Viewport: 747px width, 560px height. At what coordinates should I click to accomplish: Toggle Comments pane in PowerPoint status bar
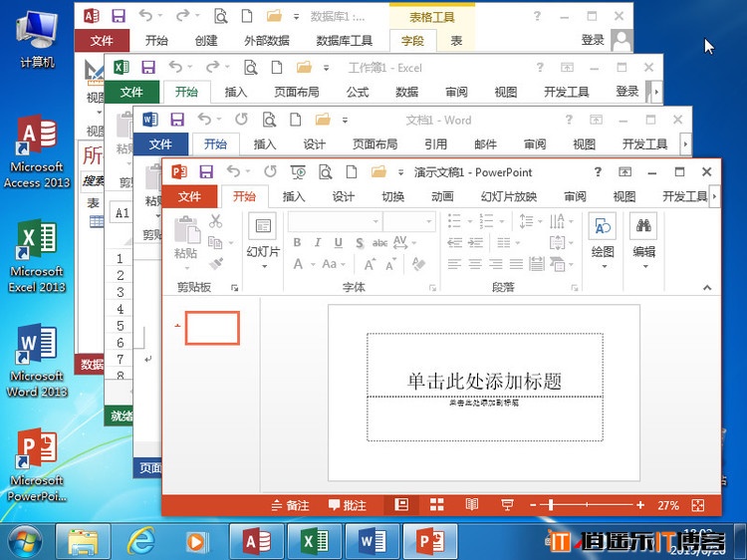coord(348,505)
